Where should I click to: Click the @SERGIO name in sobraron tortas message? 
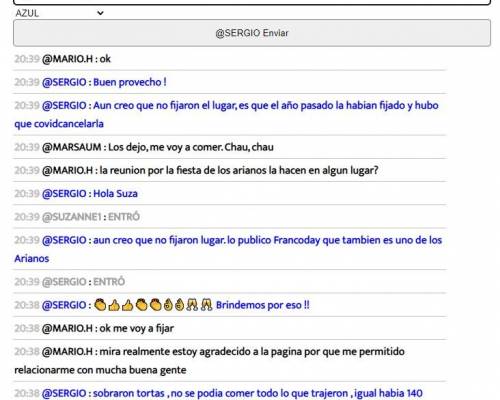pyautogui.click(x=64, y=393)
